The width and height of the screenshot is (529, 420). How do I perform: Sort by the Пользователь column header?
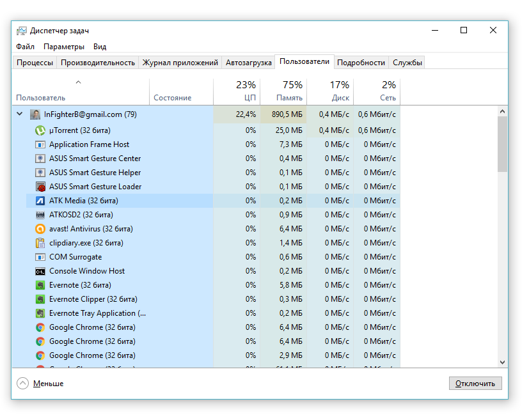[81, 91]
